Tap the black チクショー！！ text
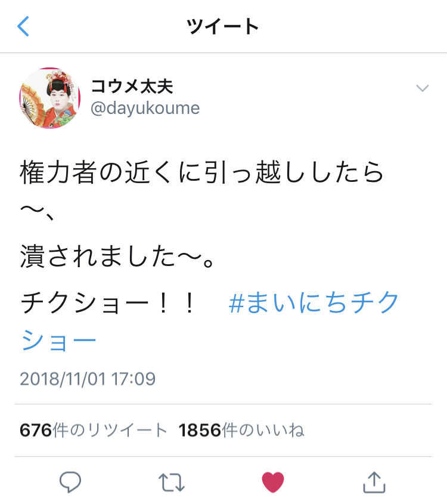 (x=107, y=303)
